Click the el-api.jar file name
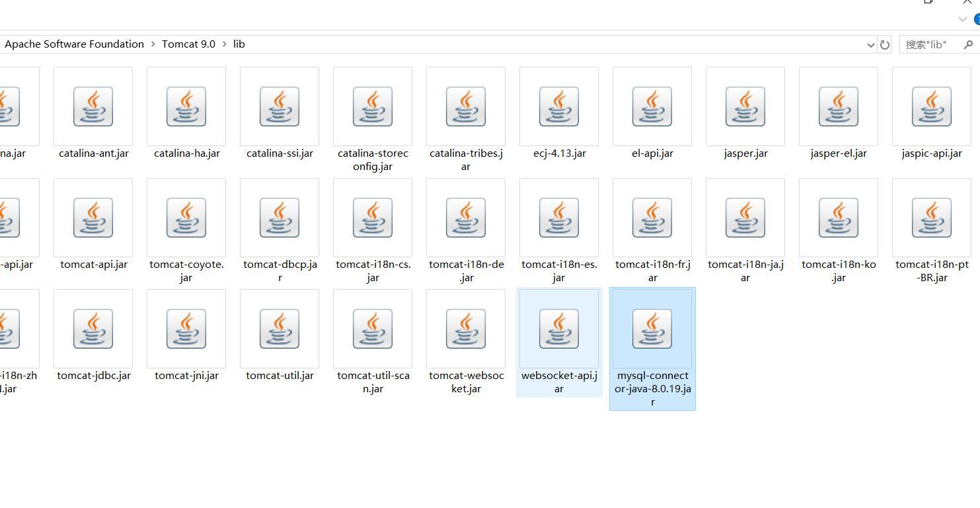 (652, 153)
